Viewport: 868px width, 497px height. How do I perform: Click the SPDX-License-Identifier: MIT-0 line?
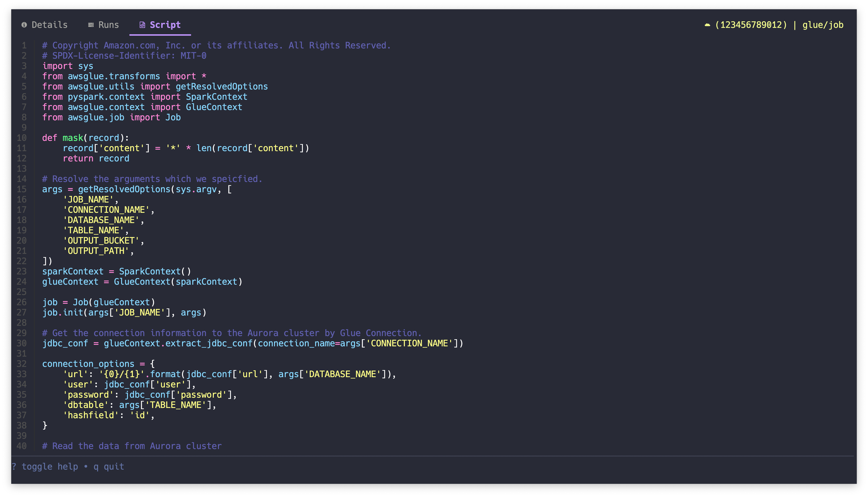pyautogui.click(x=124, y=56)
